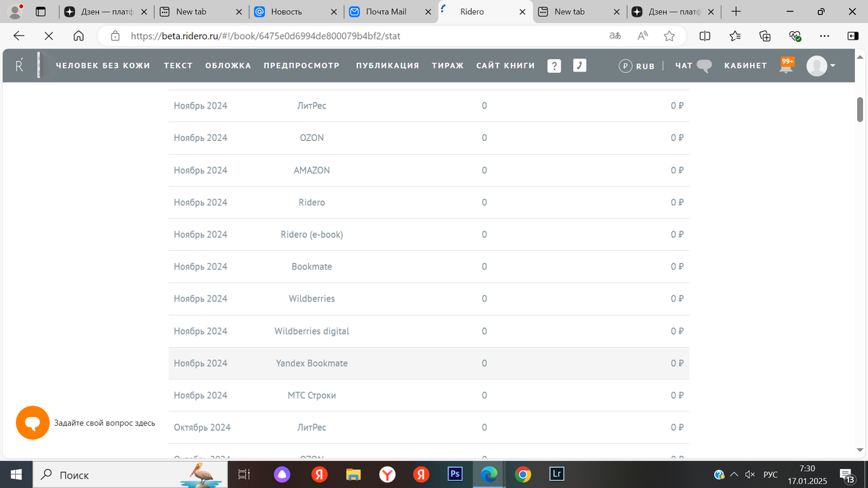Close the Ridero tab
The height and width of the screenshot is (488, 868).
coord(522,12)
